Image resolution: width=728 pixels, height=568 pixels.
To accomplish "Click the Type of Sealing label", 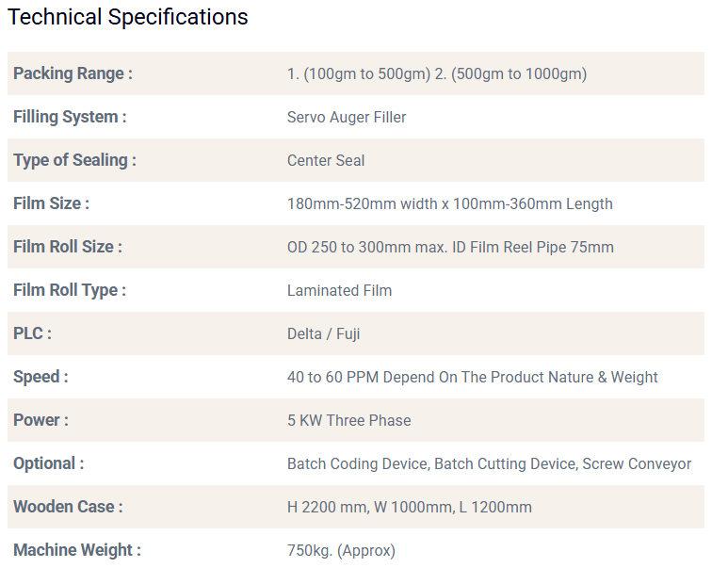I will click(x=74, y=160).
